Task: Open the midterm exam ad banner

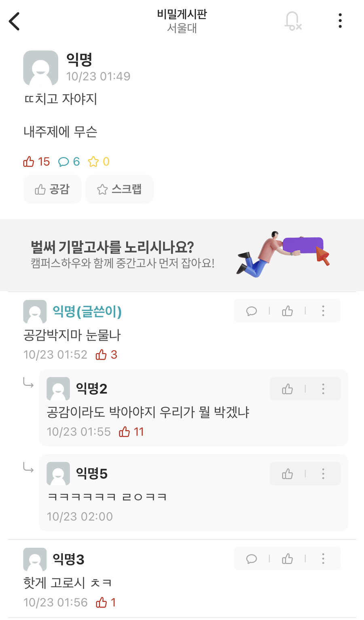Action: point(182,255)
